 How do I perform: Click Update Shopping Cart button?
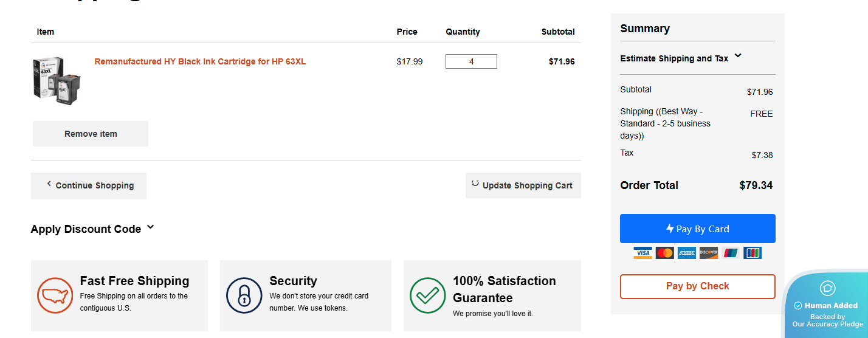coord(523,185)
